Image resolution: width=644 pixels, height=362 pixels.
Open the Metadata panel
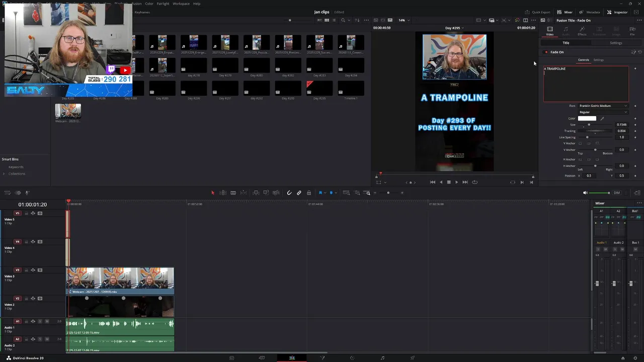[589, 12]
